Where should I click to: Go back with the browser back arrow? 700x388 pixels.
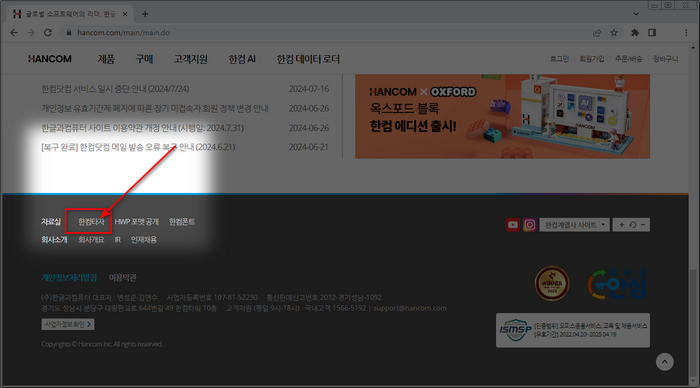[x=14, y=33]
